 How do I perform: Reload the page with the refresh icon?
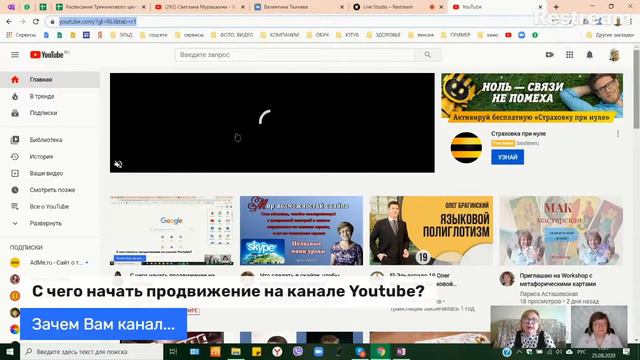[36, 21]
